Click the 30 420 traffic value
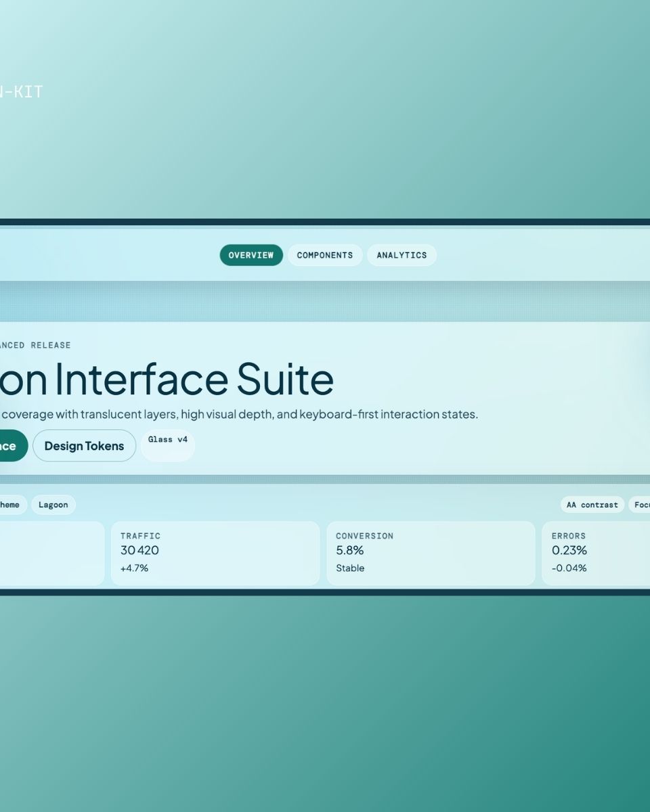 139,550
